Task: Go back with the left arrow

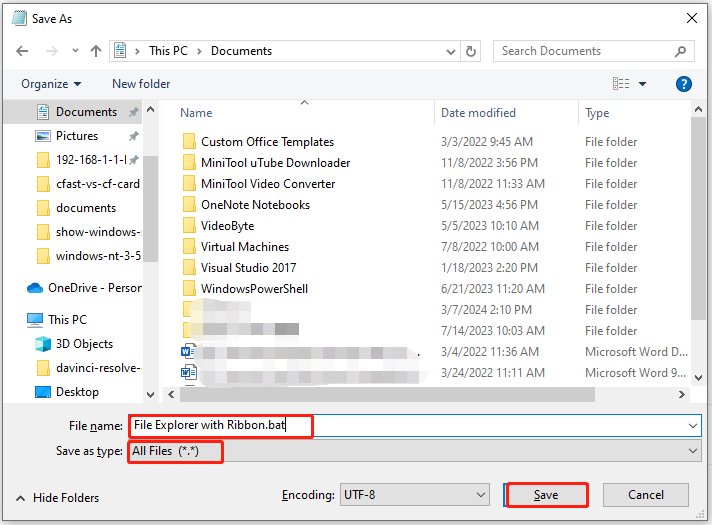Action: point(22,51)
